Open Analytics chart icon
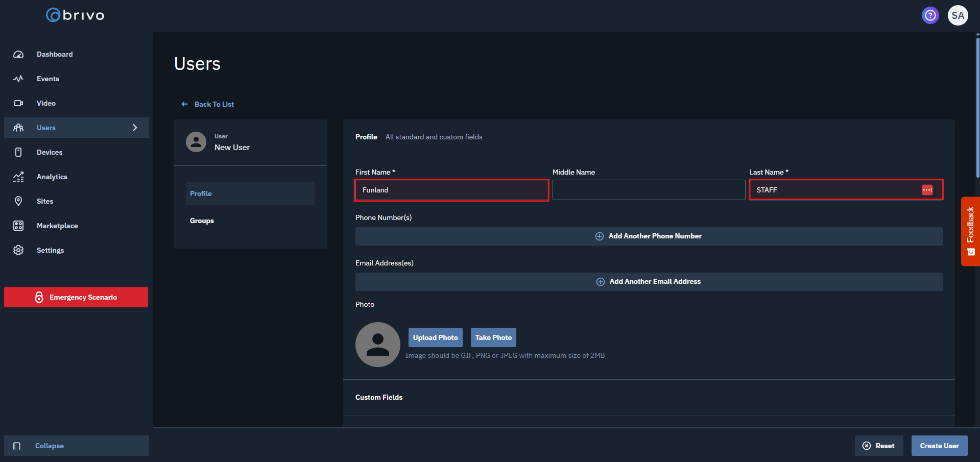980x462 pixels. [18, 177]
